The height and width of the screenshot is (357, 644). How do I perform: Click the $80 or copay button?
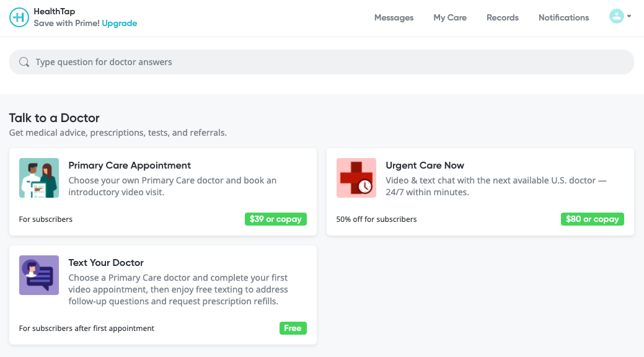(x=593, y=219)
